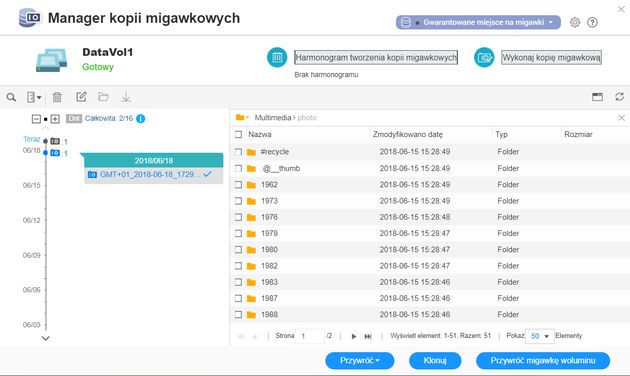The height and width of the screenshot is (376, 630).
Task: Check the 1973 folder checkbox
Action: tap(238, 201)
